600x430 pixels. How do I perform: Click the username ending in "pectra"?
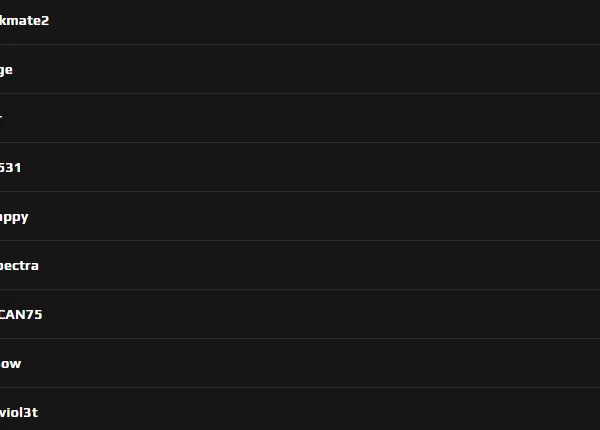point(19,265)
